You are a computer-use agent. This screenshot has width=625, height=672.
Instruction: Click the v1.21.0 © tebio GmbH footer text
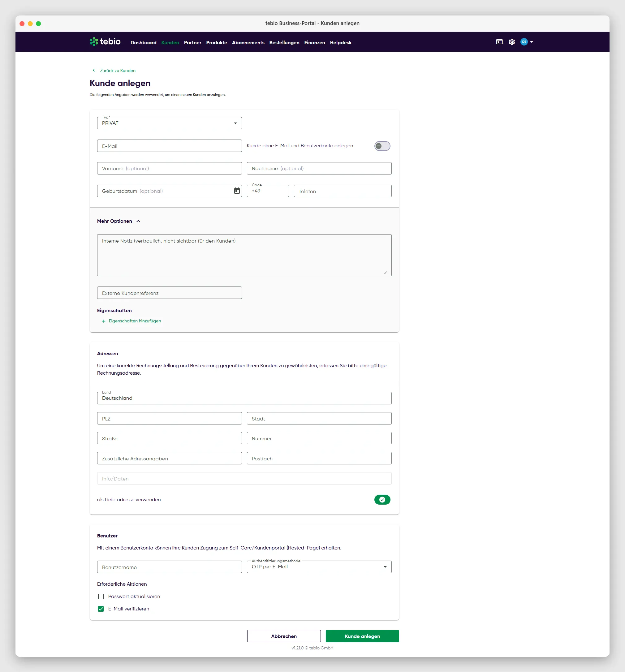point(312,648)
